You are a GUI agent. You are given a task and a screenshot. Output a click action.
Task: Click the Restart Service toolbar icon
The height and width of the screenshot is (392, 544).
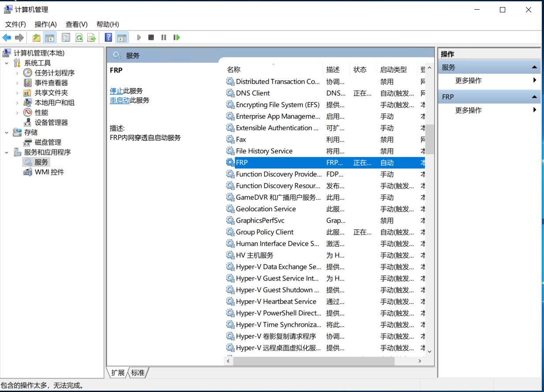(177, 38)
